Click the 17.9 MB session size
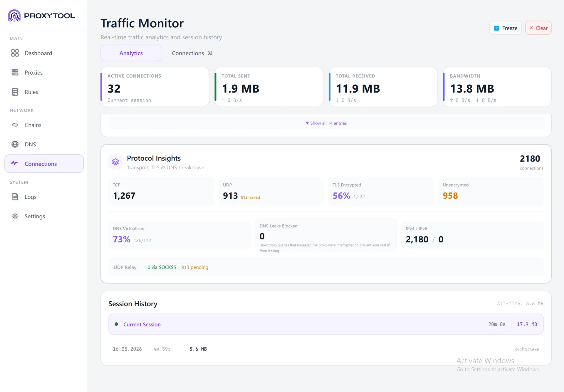The height and width of the screenshot is (392, 564). click(527, 324)
